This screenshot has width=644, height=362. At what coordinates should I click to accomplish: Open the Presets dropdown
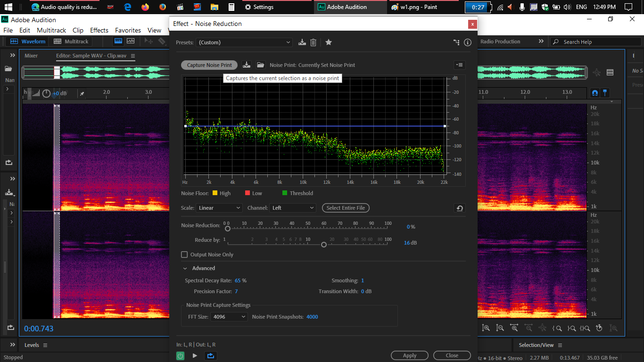pyautogui.click(x=244, y=42)
